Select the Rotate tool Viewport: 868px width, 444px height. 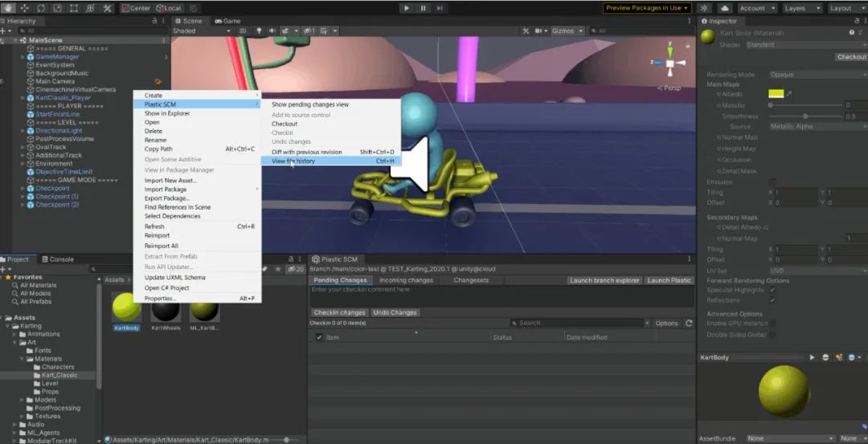tap(40, 8)
